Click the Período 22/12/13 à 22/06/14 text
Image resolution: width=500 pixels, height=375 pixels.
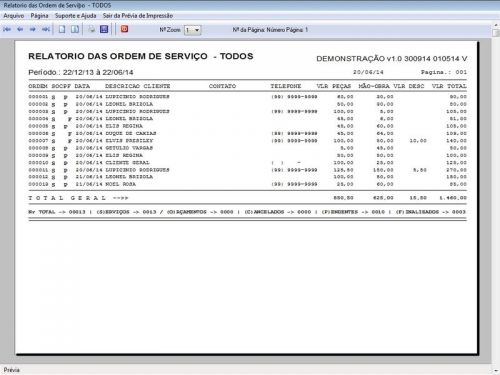pos(81,72)
